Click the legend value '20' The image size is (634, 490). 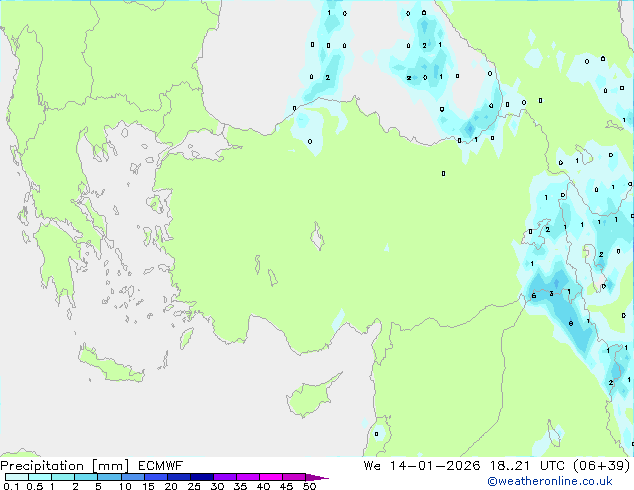click(x=171, y=486)
